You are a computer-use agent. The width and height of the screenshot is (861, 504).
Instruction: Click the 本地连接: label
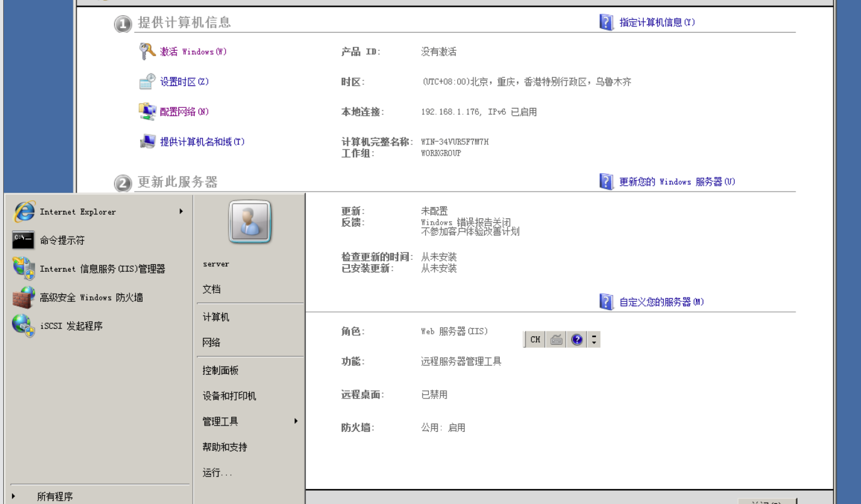coord(363,112)
